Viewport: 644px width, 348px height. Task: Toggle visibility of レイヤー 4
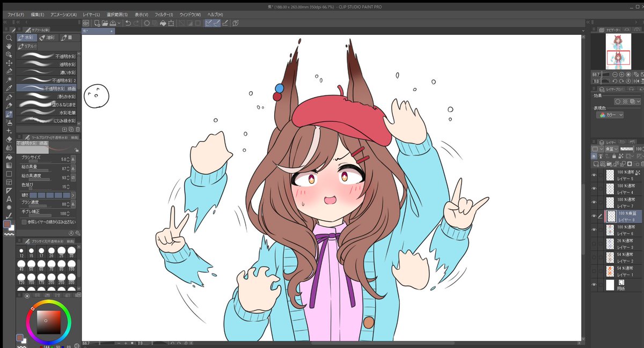(594, 189)
